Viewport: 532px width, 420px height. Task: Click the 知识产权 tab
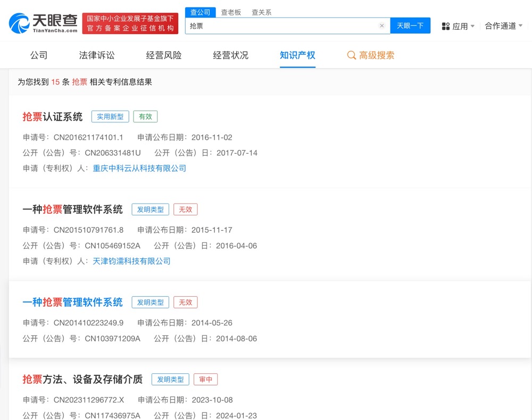pos(297,55)
